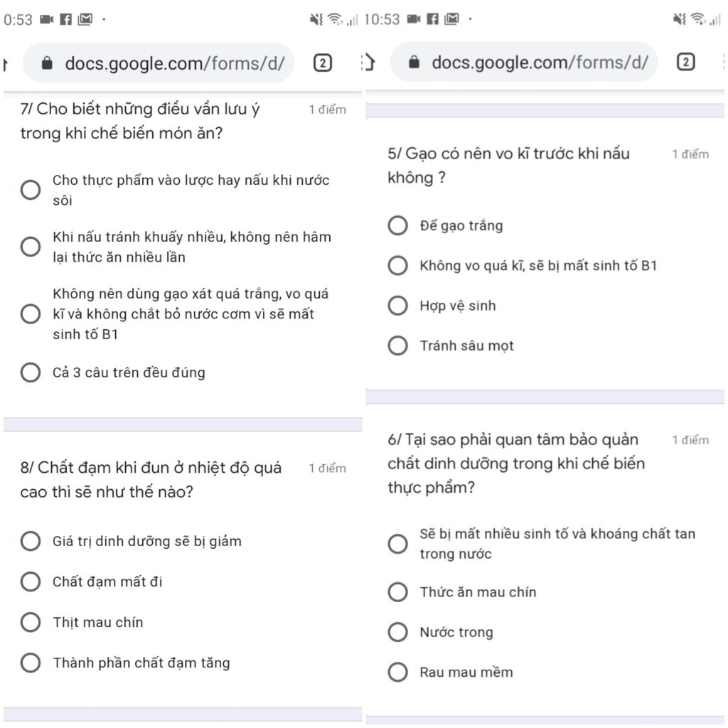Screen dimensions: 728x728
Task: Open tab switcher in right browser
Action: tap(685, 63)
